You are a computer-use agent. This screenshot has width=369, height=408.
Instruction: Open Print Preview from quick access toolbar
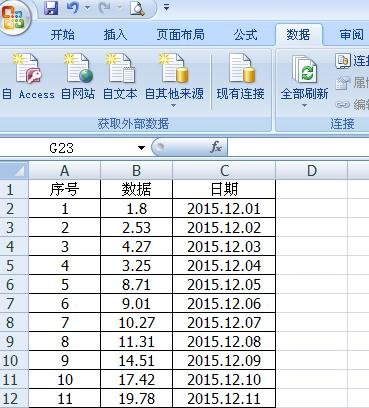(x=137, y=9)
